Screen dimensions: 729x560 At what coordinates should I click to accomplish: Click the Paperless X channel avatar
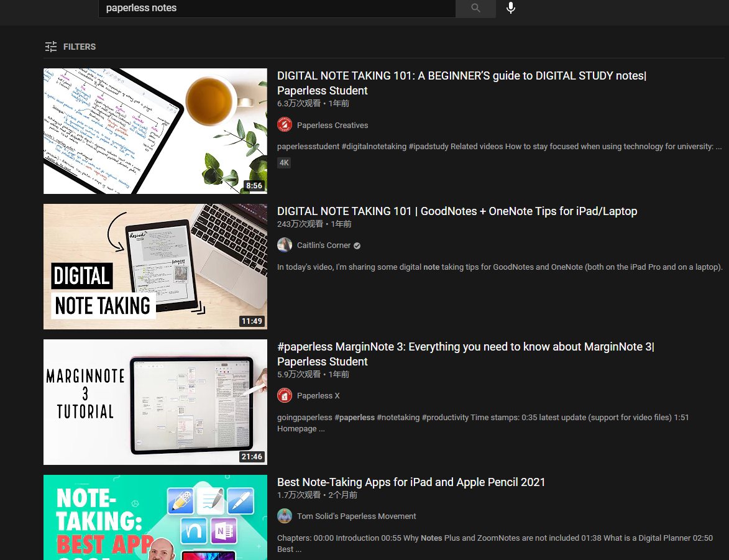285,395
